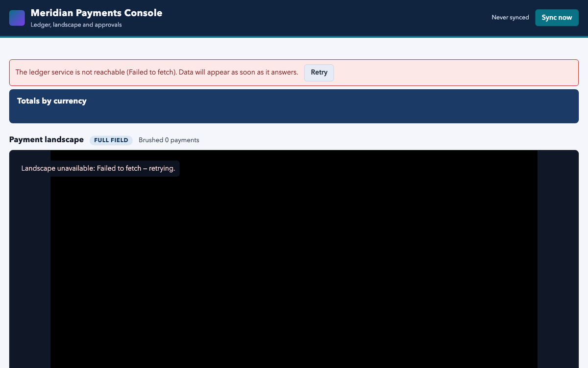
Task: Click the "Payment landscape" heading
Action: [x=47, y=140]
